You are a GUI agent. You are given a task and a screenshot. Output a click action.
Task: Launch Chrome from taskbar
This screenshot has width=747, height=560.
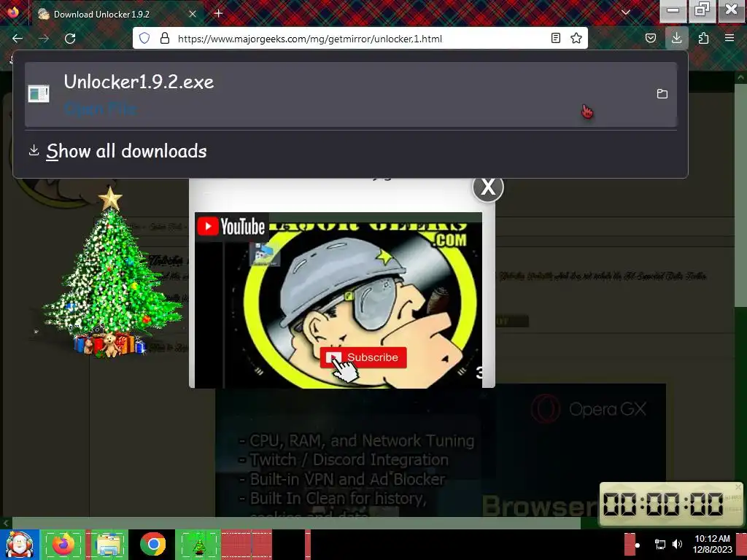point(153,544)
